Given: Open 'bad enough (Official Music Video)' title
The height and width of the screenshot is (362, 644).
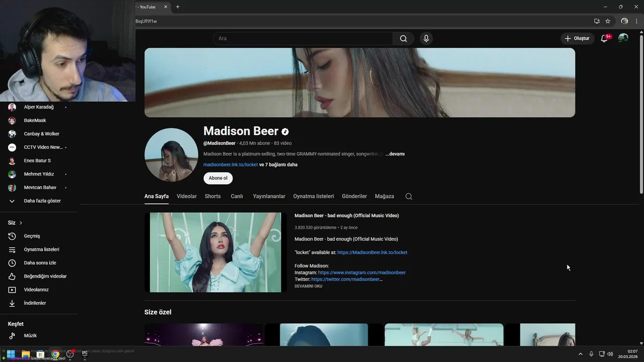Looking at the screenshot, I should [347, 216].
